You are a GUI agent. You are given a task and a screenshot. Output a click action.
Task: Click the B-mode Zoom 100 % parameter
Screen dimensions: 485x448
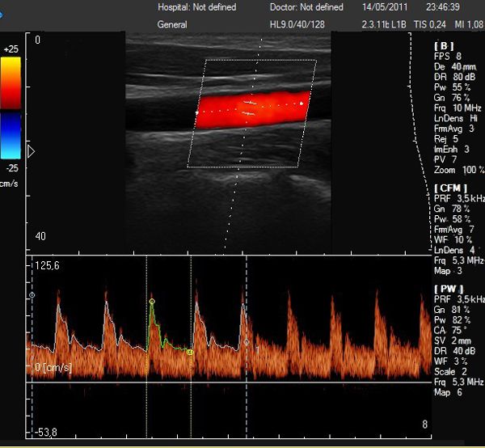tap(458, 171)
